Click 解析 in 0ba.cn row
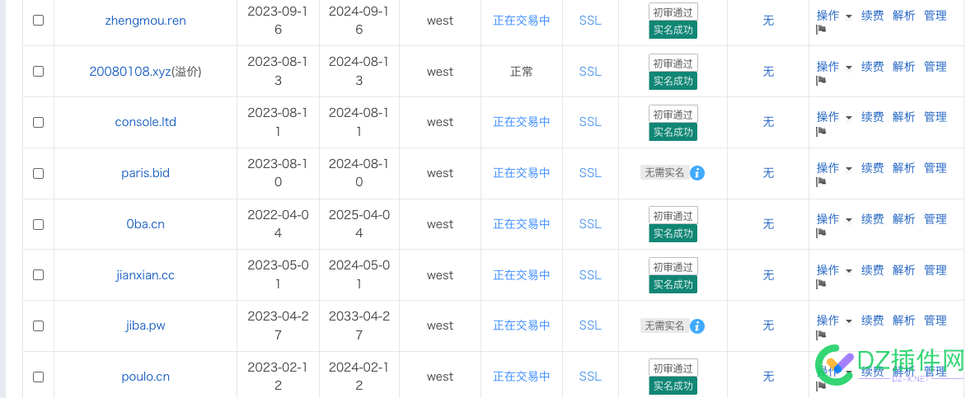 click(x=903, y=219)
